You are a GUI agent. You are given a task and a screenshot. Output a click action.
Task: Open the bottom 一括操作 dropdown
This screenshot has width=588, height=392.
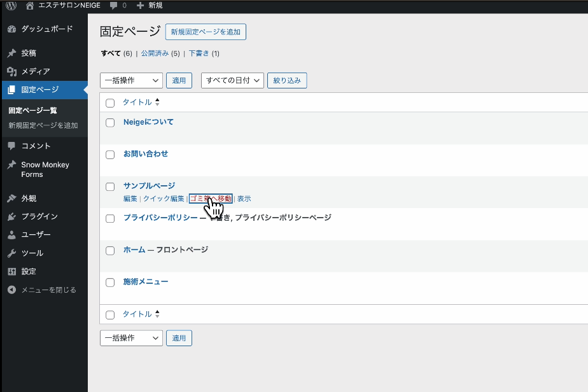click(131, 338)
